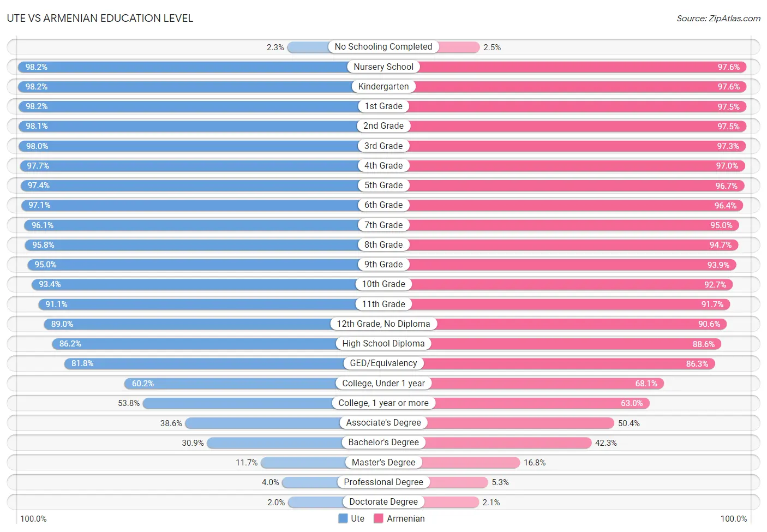Viewport: 767px width, 532px height.
Task: Select the No Schooling Completed label
Action: (383, 47)
